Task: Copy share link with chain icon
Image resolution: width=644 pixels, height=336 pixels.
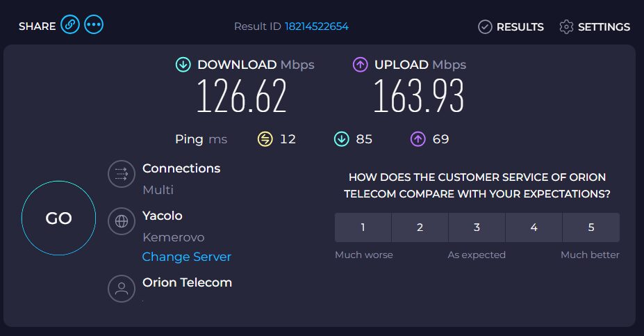Action: [70, 25]
